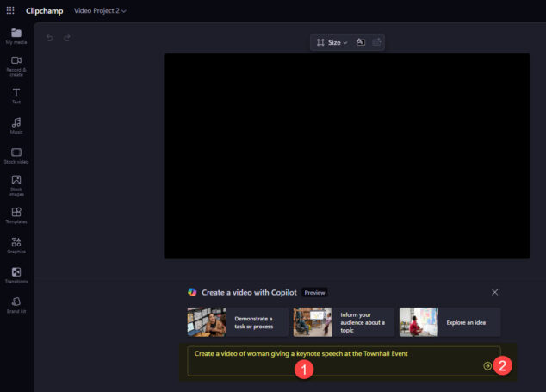Select Inform your audience about a topic
This screenshot has width=546, height=392.
pyautogui.click(x=344, y=322)
